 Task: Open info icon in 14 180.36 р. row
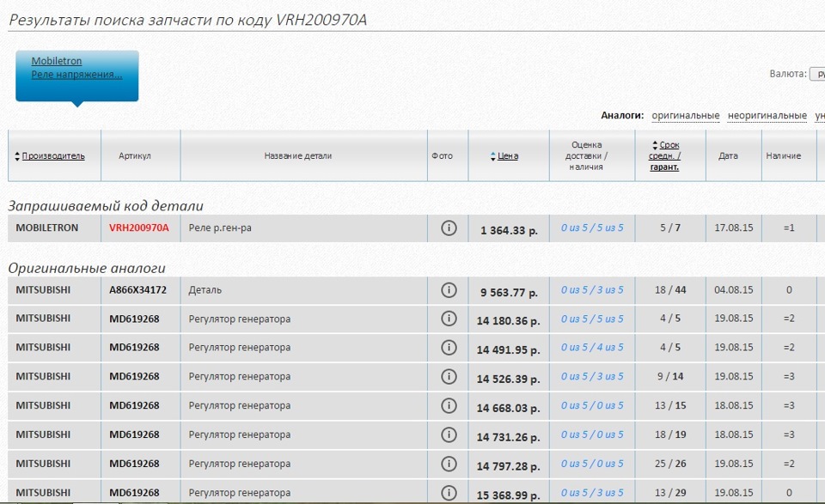[x=449, y=319]
